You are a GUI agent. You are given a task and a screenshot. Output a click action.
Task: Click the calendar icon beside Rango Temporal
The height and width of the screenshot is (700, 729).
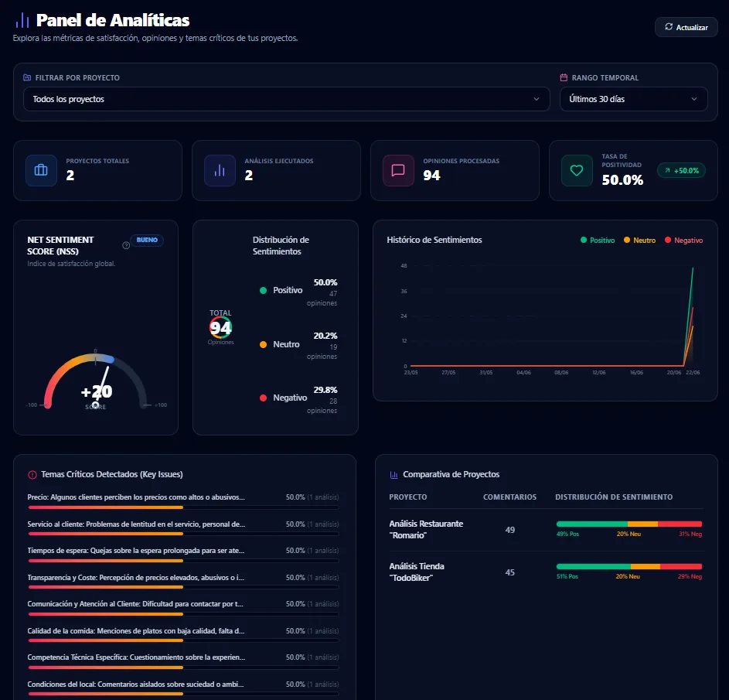pyautogui.click(x=564, y=77)
